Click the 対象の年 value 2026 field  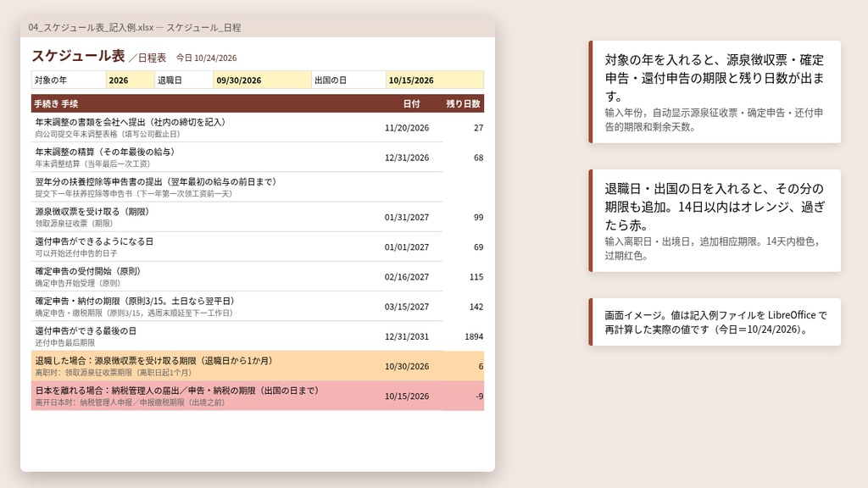coord(130,80)
